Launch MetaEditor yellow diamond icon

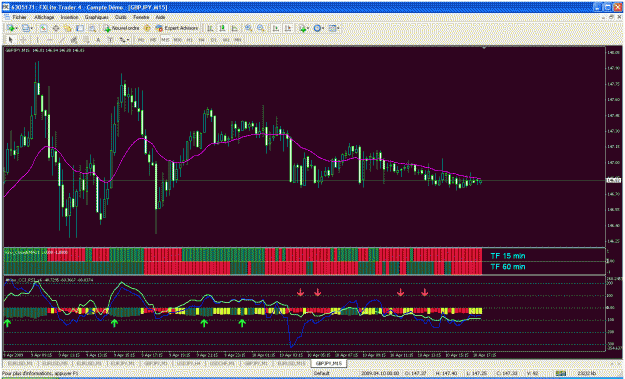coord(147,28)
